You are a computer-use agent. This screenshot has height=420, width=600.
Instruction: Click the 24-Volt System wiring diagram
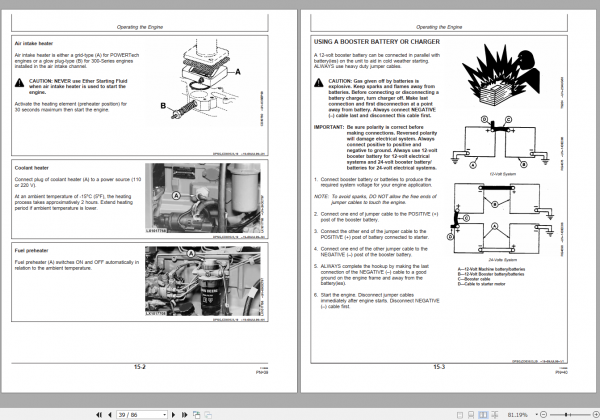tap(502, 219)
